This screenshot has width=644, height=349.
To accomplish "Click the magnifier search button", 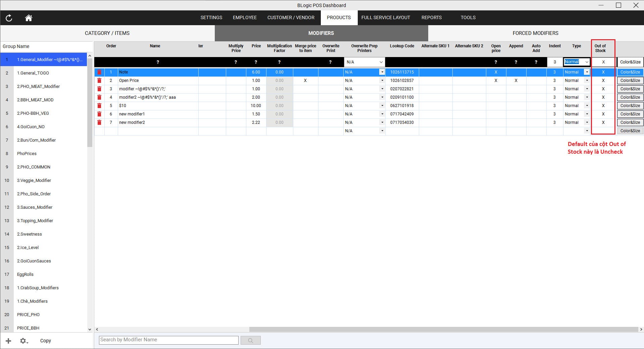I will click(x=250, y=340).
